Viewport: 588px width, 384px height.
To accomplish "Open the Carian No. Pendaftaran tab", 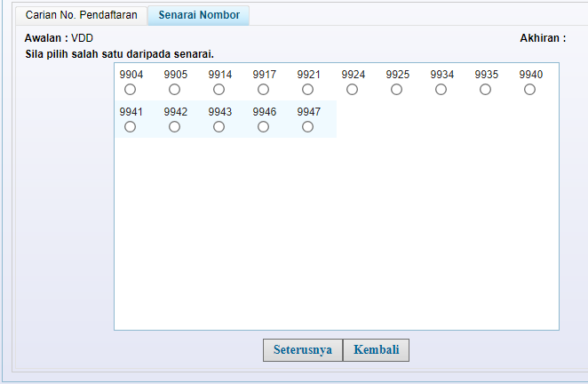I will pyautogui.click(x=81, y=15).
